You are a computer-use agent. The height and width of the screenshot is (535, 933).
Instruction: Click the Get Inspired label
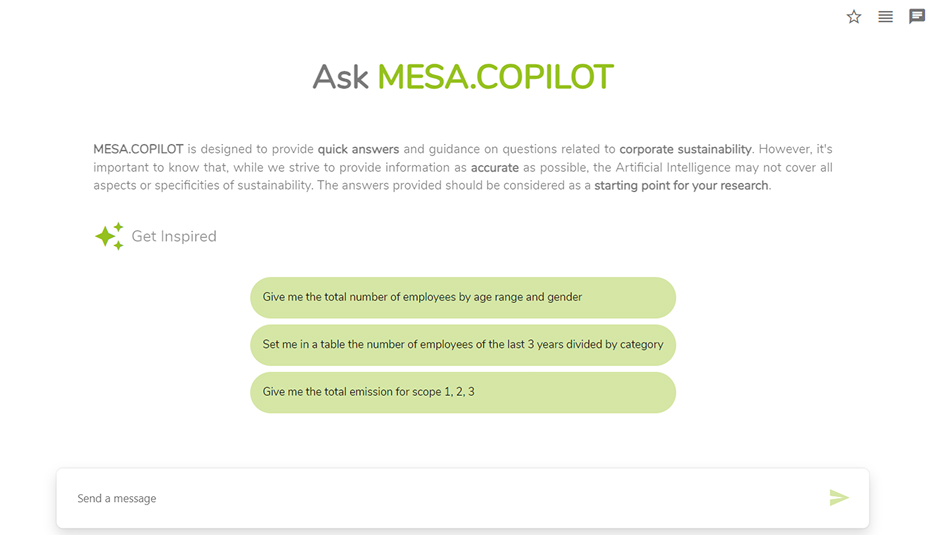pyautogui.click(x=174, y=237)
